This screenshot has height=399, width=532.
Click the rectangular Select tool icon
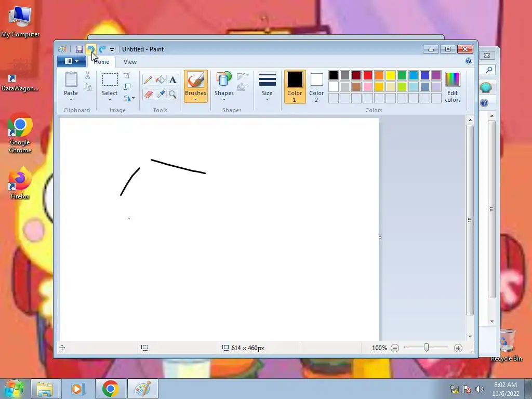click(110, 79)
